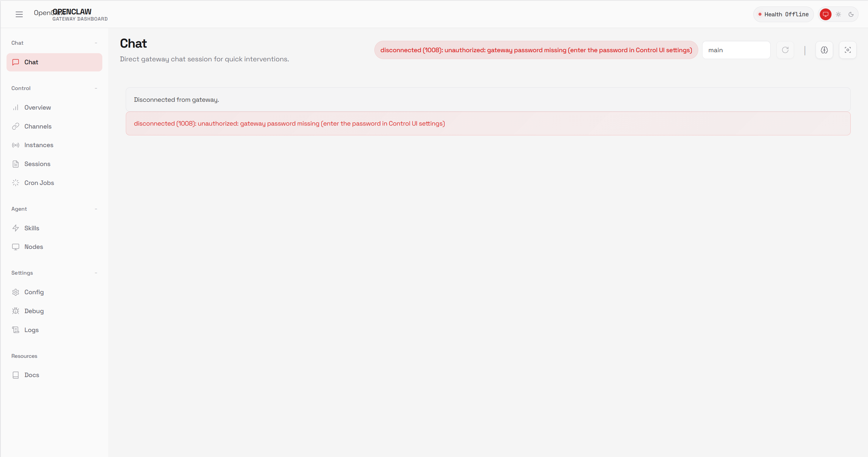Click the Instances broadcast icon
The image size is (868, 457).
(16, 145)
